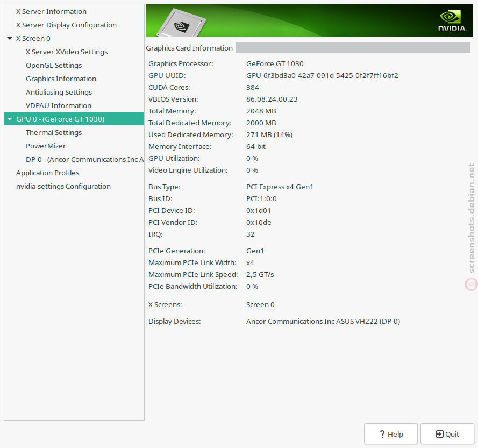Image resolution: width=478 pixels, height=448 pixels.
Task: Click PCIe Generation value Gen1
Action: [255, 251]
